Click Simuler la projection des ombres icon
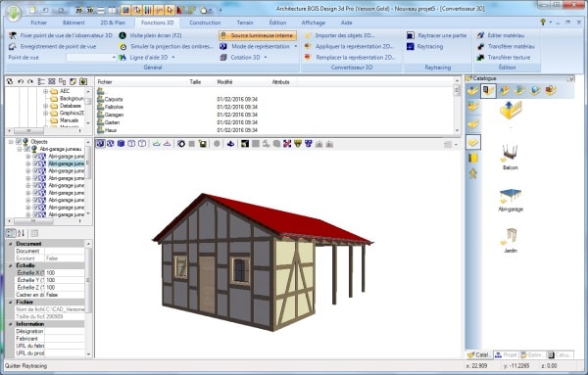The height and width of the screenshot is (375, 588). [x=122, y=46]
